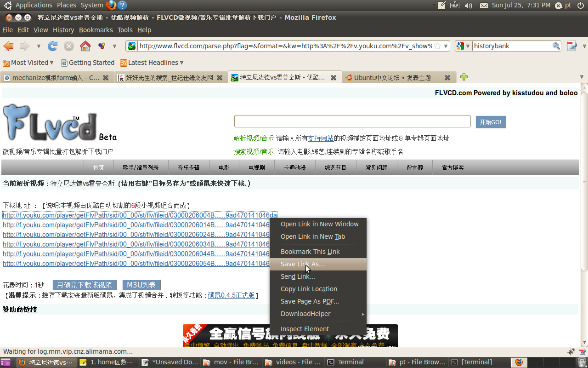Open a new tab with the plus icon
This screenshot has height=368, width=588.
pos(464,77)
